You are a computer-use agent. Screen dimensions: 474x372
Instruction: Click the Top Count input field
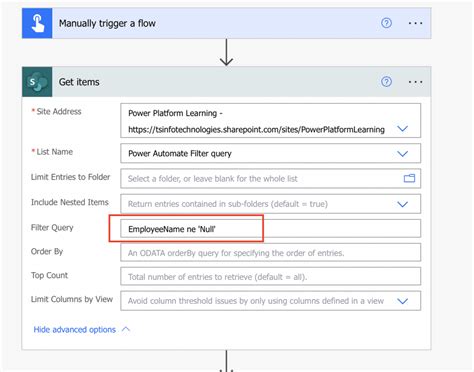pyautogui.click(x=270, y=276)
